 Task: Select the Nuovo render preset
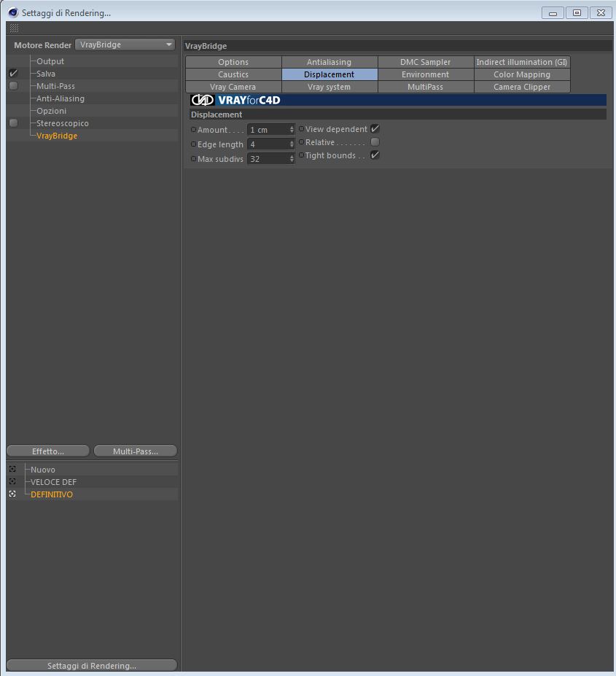click(x=43, y=470)
